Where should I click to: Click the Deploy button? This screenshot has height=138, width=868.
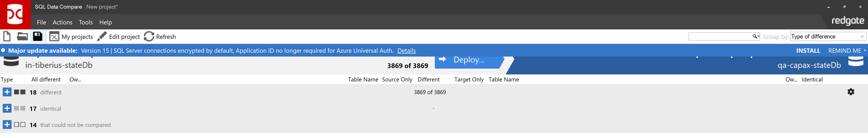(469, 62)
